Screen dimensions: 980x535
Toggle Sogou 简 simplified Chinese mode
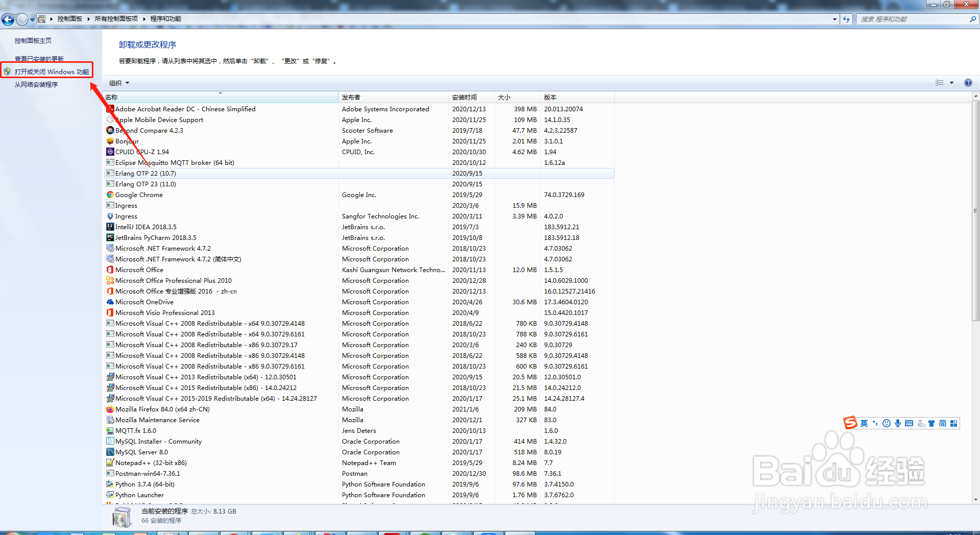943,423
